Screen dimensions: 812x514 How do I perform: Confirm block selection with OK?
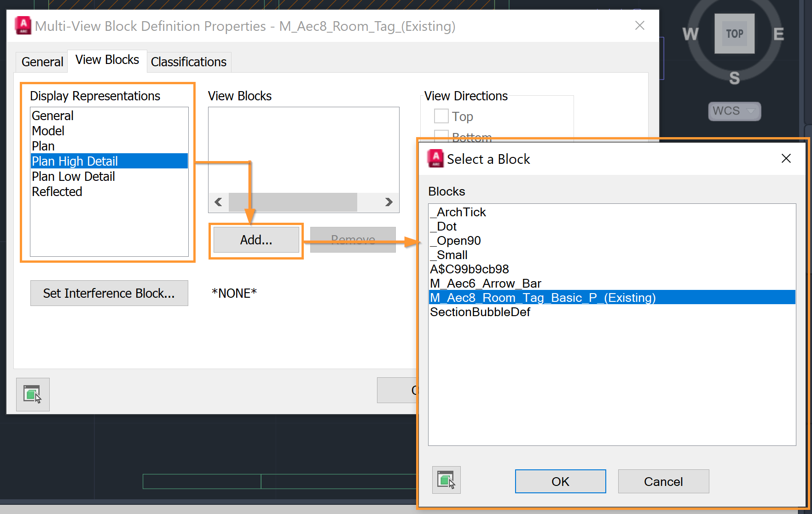pyautogui.click(x=560, y=481)
